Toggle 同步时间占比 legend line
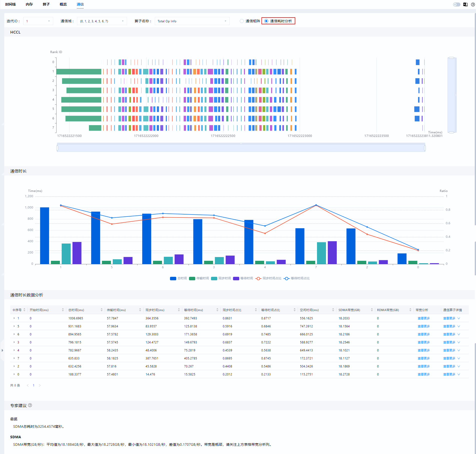 coord(268,278)
